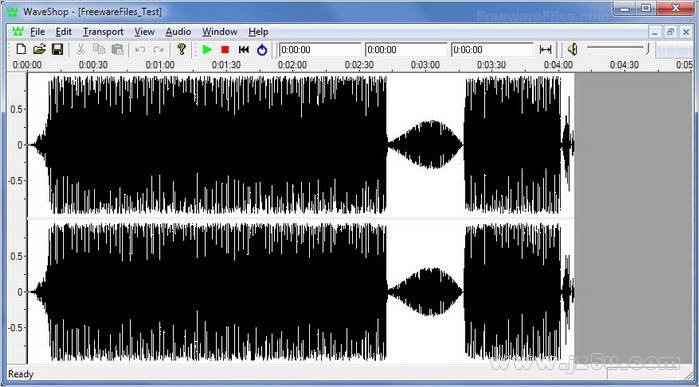Open a file using folder icon

point(39,49)
